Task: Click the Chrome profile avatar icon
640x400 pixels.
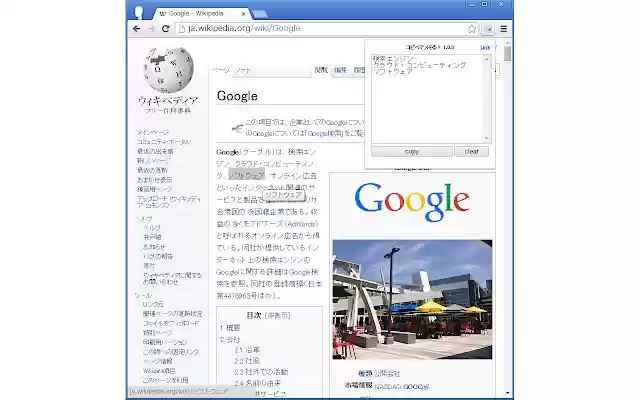Action: [139, 12]
